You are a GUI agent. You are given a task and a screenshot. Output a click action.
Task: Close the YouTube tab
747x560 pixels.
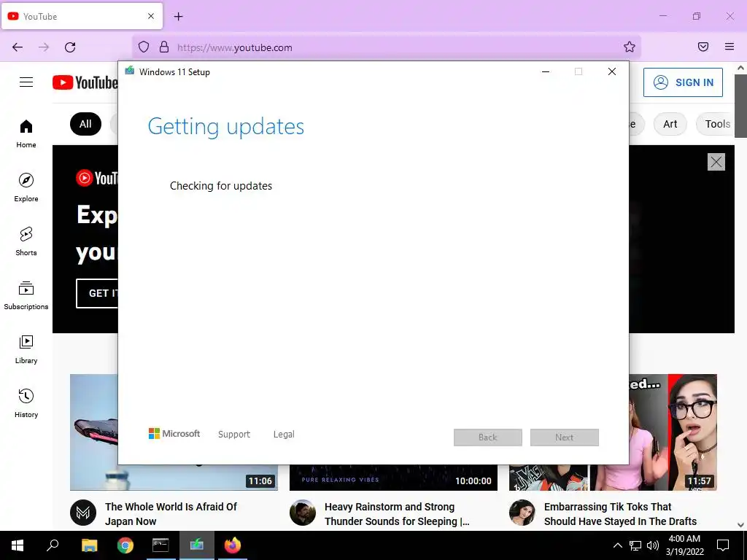coord(151,16)
